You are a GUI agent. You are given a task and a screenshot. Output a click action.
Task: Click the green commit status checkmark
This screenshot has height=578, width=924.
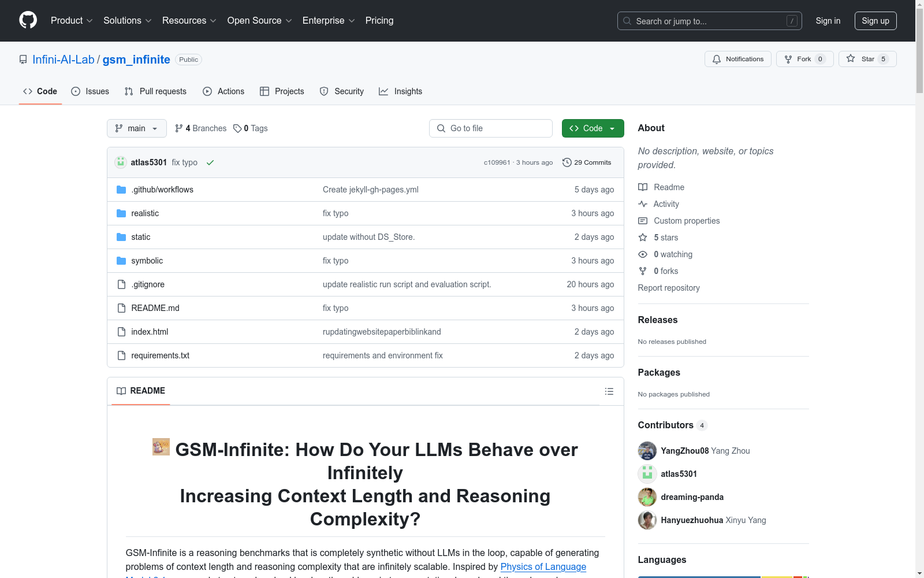pyautogui.click(x=210, y=162)
